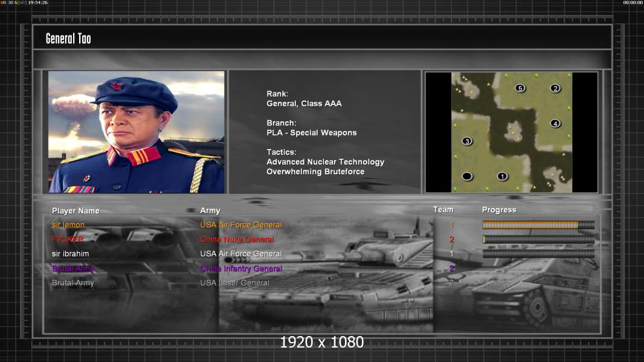Click F7CKER's loading progress bar
The width and height of the screenshot is (644, 362).
pos(538,239)
